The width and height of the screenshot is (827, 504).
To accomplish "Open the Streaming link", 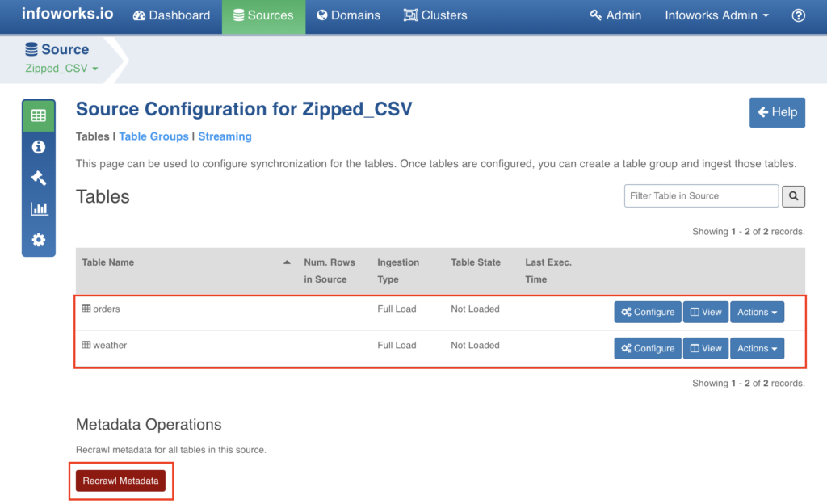I will coord(225,136).
